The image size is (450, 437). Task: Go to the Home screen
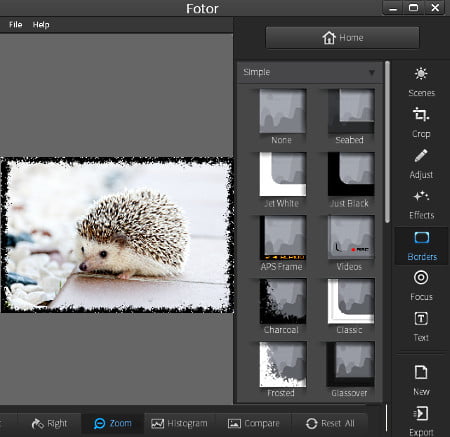tap(342, 38)
